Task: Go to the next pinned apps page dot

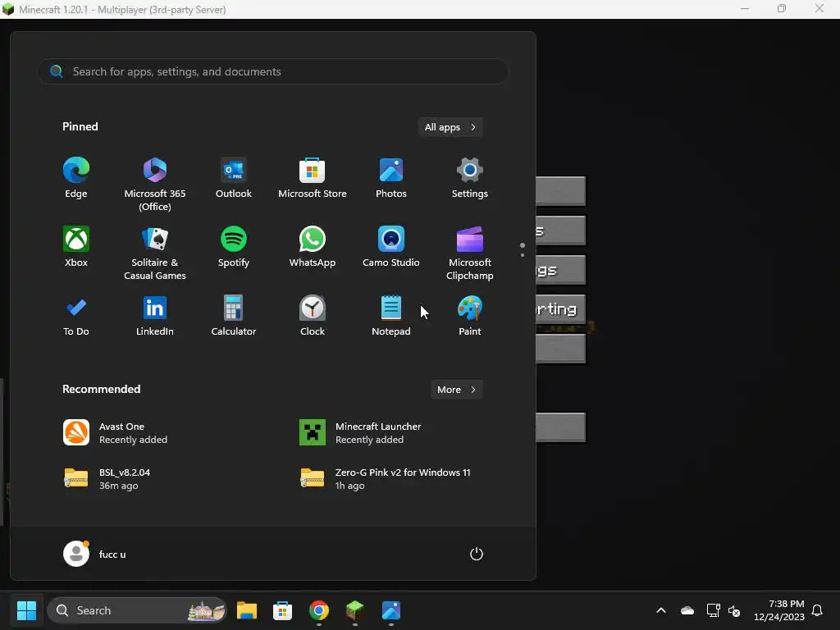Action: [523, 255]
